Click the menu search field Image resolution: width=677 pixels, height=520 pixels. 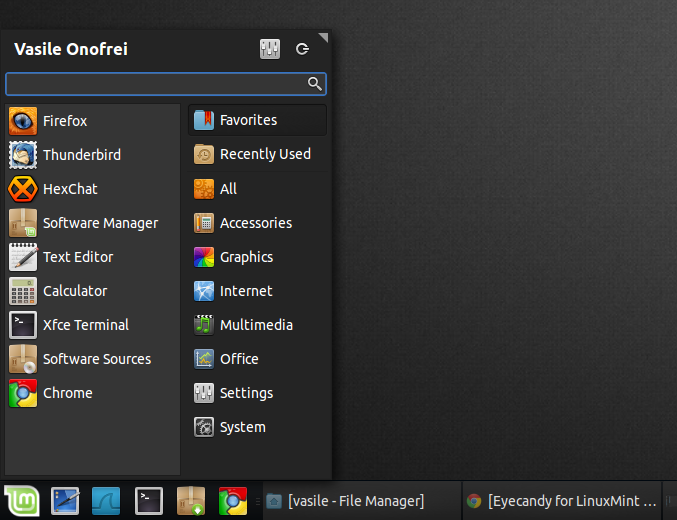[166, 84]
